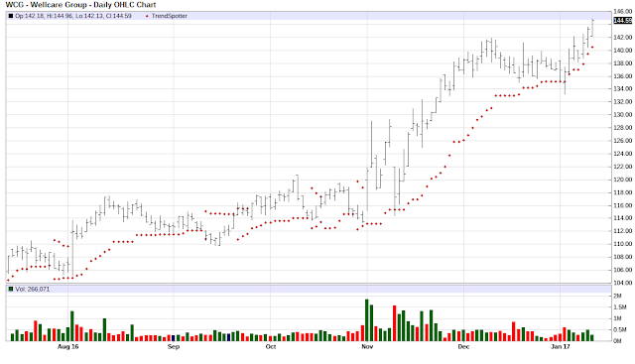Click the 130.00 price axis label
Image resolution: width=635 pixels, height=364 pixels.
[x=622, y=115]
